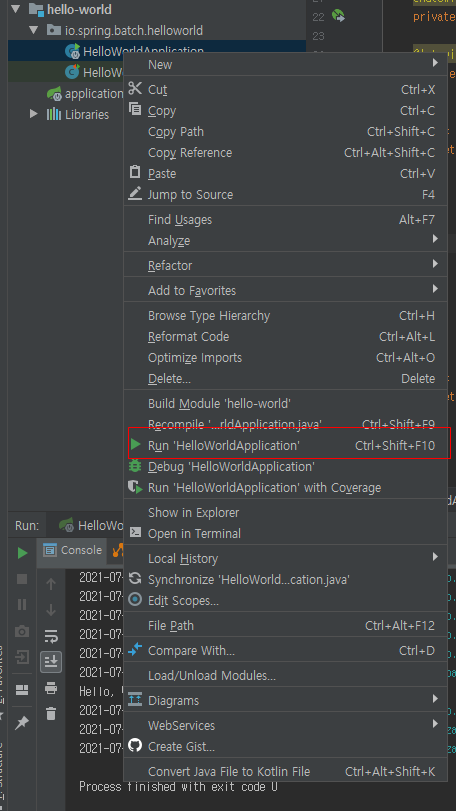The image size is (456, 811).
Task: Choose Copy Path from the menu
Action: pos(285,131)
